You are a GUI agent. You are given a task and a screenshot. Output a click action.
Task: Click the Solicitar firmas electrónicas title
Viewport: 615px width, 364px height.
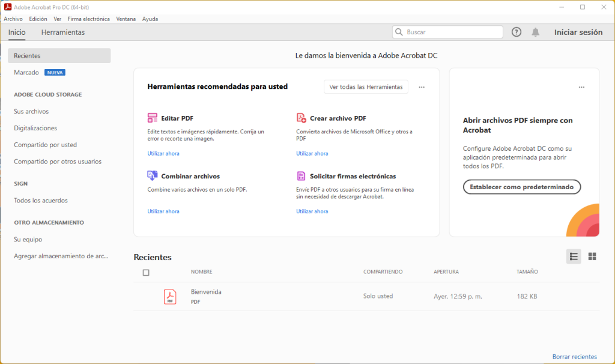tap(353, 176)
